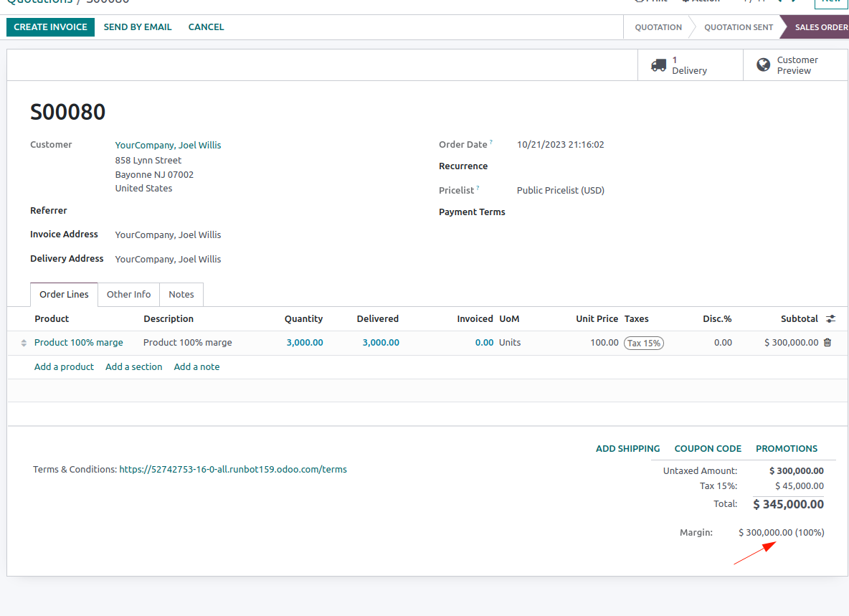Screen dimensions: 849x616
Task: Click the Description cell of order line
Action: click(x=187, y=343)
